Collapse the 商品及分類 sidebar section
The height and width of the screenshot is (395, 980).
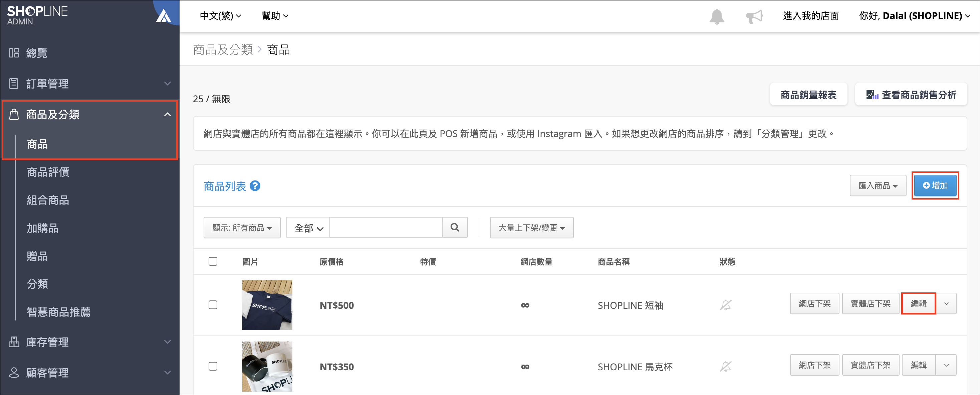pyautogui.click(x=167, y=114)
